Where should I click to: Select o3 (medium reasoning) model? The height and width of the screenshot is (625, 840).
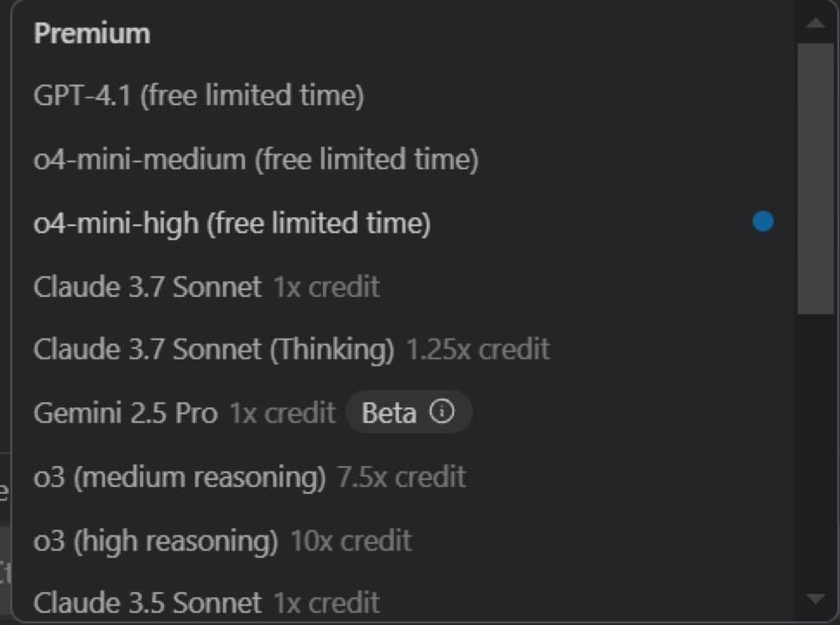(x=180, y=477)
